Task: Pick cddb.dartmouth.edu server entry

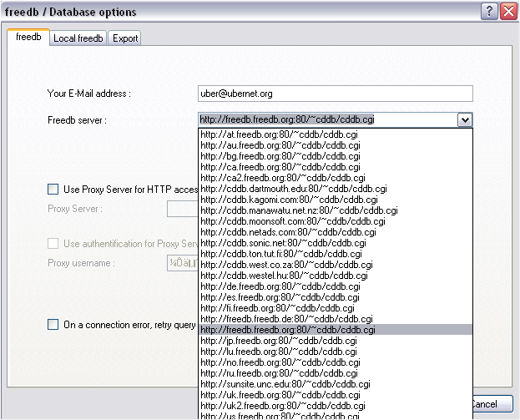Action: click(x=294, y=189)
